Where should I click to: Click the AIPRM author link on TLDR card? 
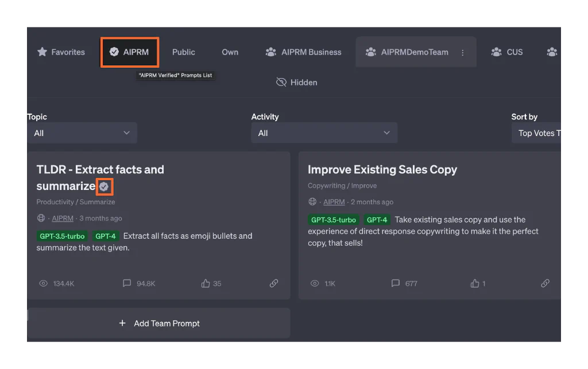(x=63, y=219)
